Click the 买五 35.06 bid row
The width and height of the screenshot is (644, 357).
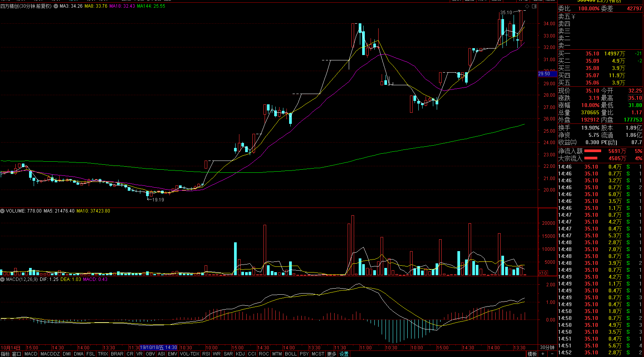[x=600, y=83]
